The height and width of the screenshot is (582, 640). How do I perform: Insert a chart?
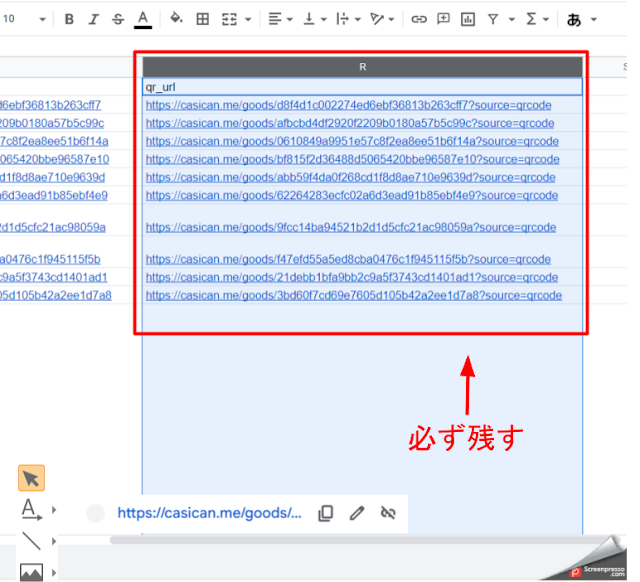[468, 19]
